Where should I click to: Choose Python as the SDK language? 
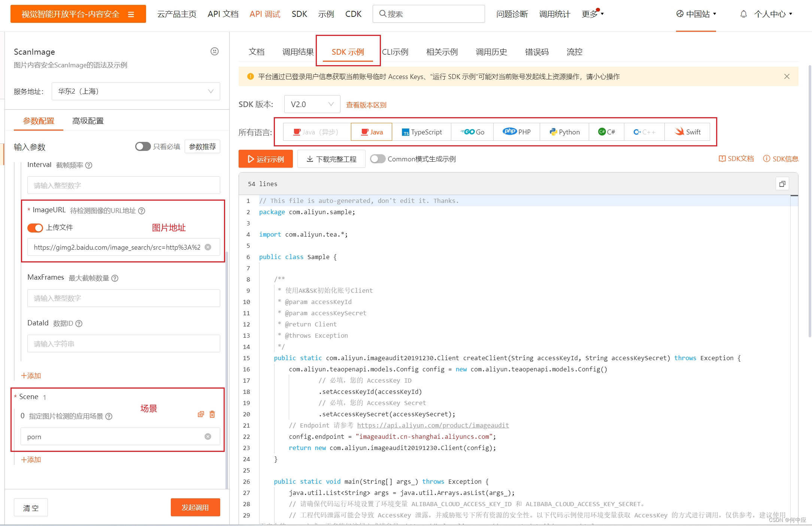click(564, 132)
